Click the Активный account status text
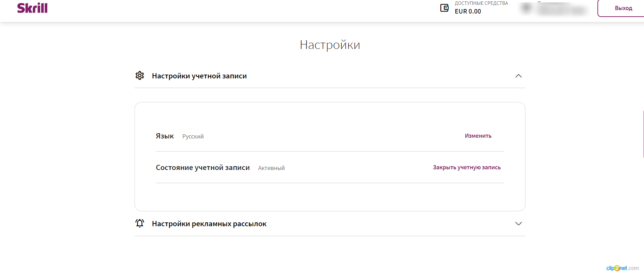The image size is (644, 272). click(x=271, y=168)
